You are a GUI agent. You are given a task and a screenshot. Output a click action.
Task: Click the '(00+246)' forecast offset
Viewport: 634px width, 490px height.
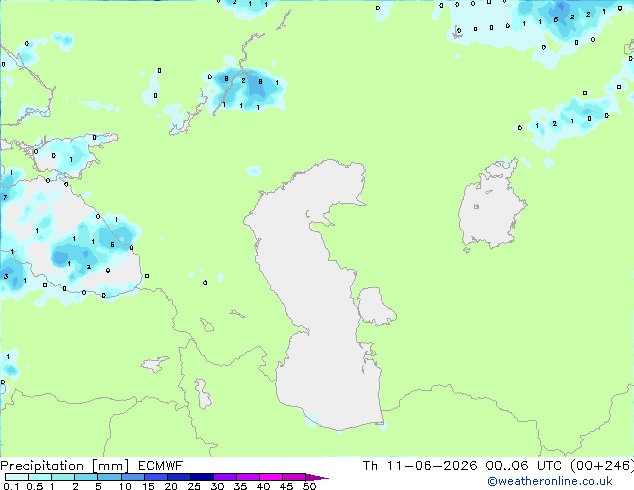(x=602, y=466)
